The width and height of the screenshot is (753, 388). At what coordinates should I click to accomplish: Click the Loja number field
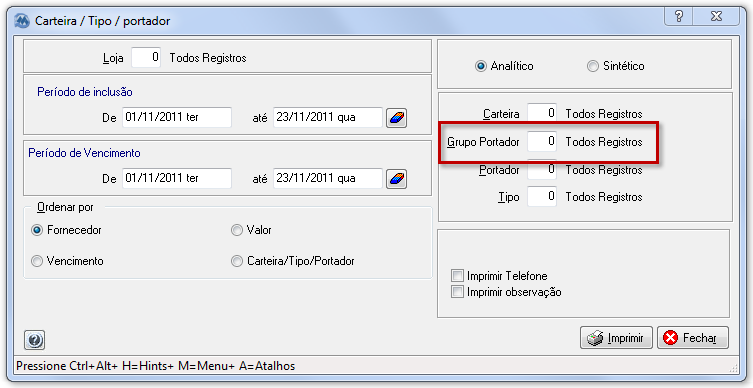146,58
